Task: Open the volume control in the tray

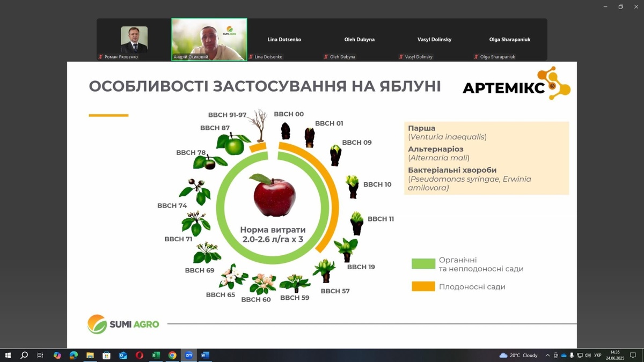Action: click(x=588, y=355)
